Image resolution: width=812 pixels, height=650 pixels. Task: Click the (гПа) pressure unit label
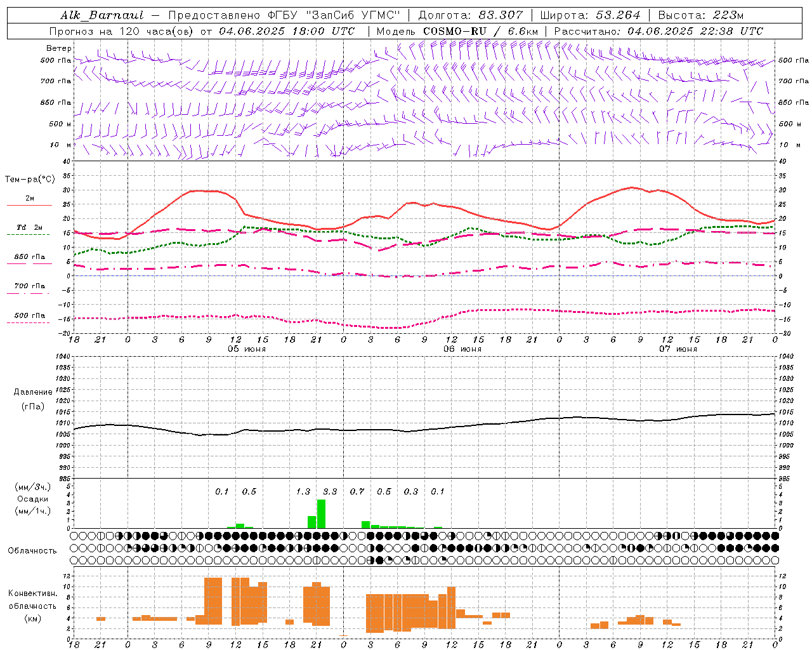(x=33, y=407)
